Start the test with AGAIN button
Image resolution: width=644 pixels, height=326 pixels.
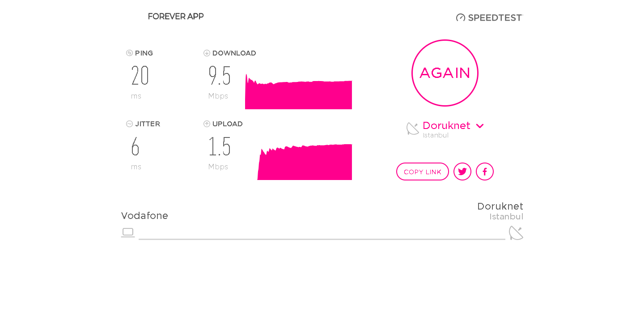445,73
